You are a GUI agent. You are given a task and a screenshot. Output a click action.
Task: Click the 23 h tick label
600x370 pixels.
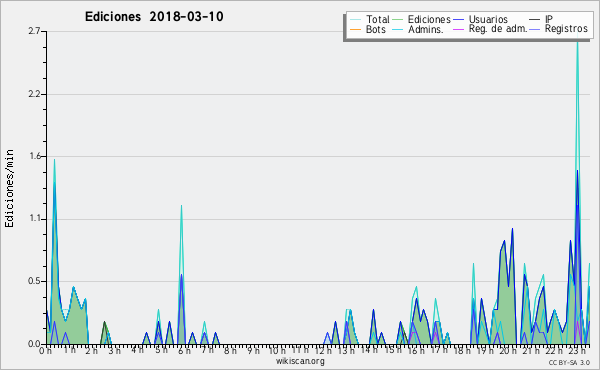click(577, 350)
